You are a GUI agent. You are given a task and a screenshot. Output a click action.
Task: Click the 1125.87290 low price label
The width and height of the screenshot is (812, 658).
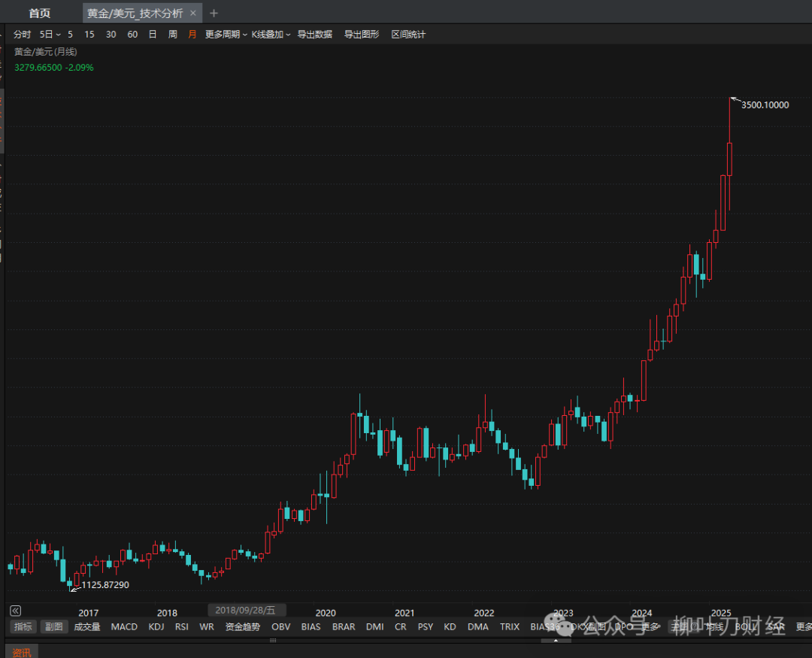[105, 585]
